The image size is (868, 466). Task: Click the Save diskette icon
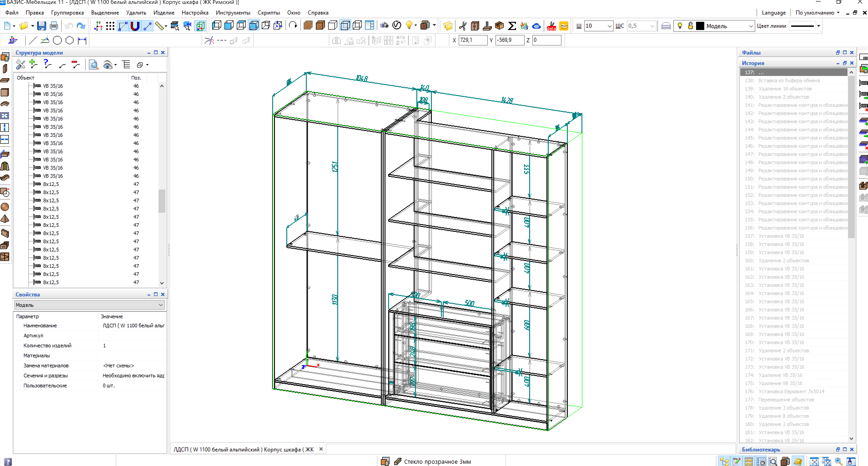[x=41, y=26]
